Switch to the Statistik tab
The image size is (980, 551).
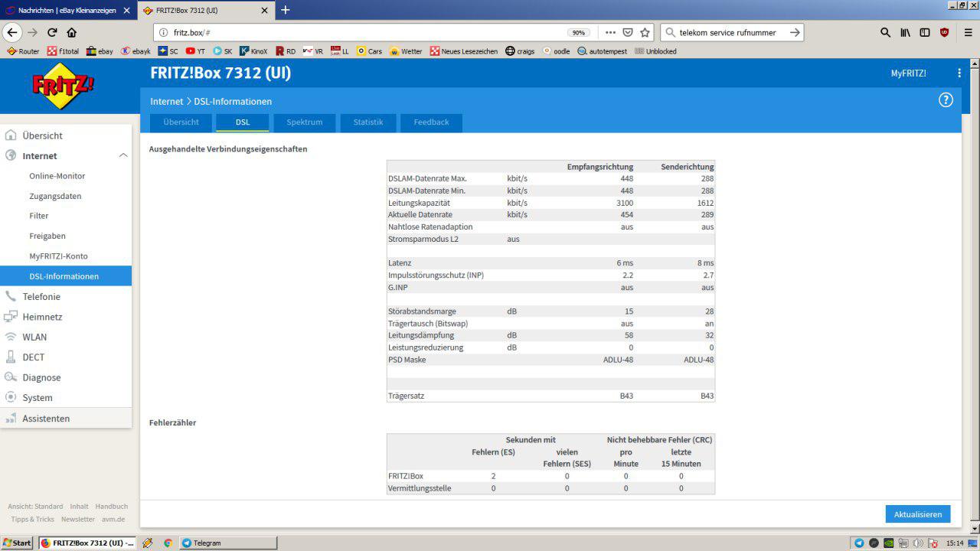coord(368,122)
